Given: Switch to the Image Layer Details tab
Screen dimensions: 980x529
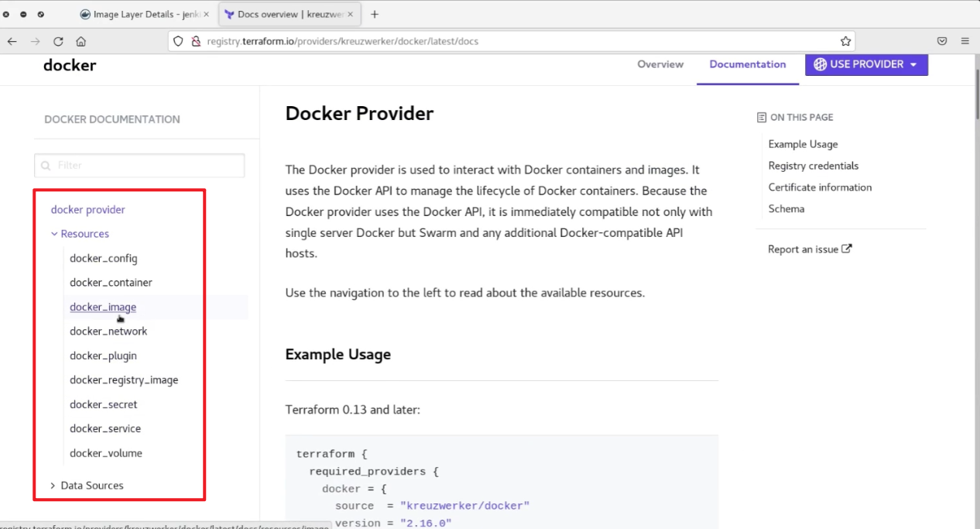Looking at the screenshot, I should tap(144, 14).
